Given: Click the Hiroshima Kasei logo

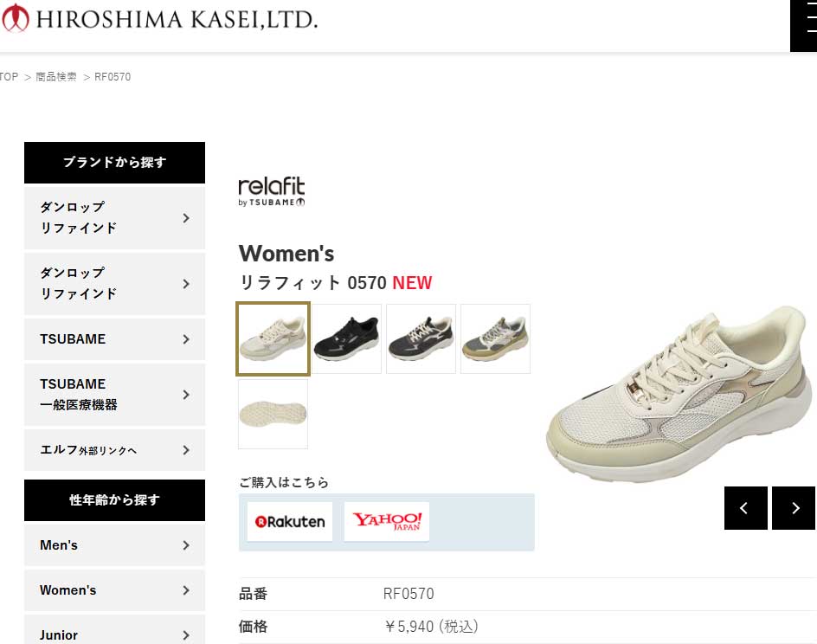Looking at the screenshot, I should (159, 19).
